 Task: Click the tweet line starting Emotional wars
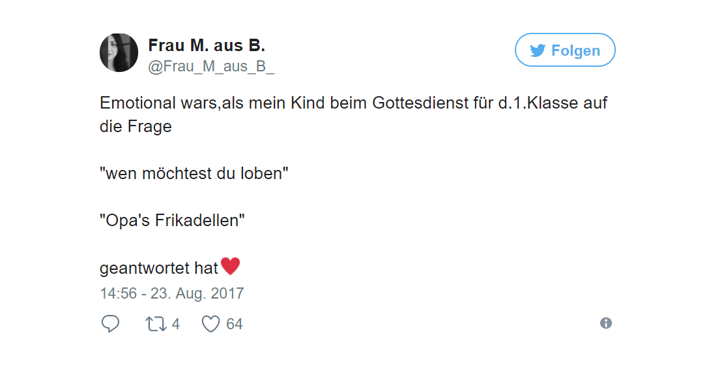[354, 103]
